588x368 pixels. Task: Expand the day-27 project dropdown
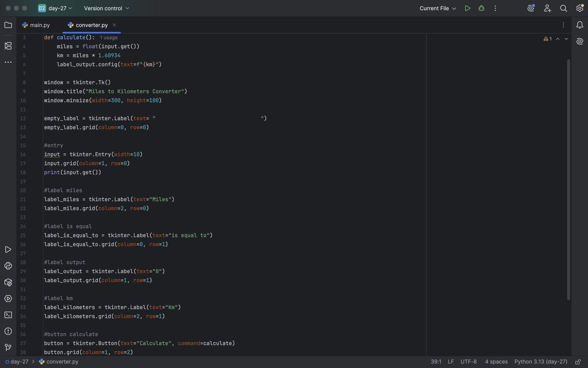click(x=55, y=8)
